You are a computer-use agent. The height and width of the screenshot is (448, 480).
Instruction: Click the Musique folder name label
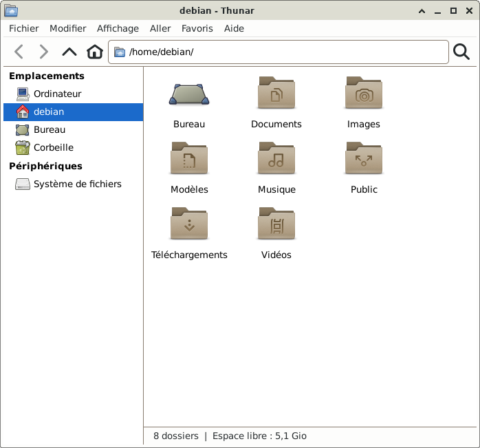pyautogui.click(x=276, y=190)
